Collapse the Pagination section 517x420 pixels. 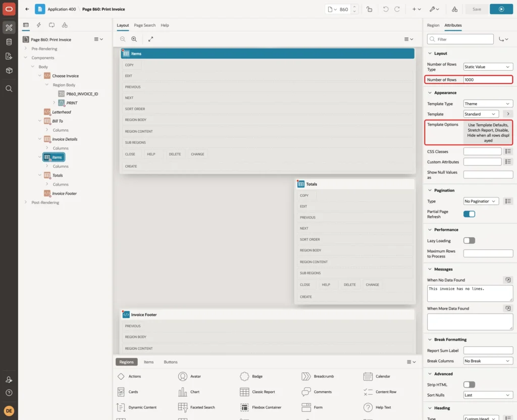tap(430, 190)
